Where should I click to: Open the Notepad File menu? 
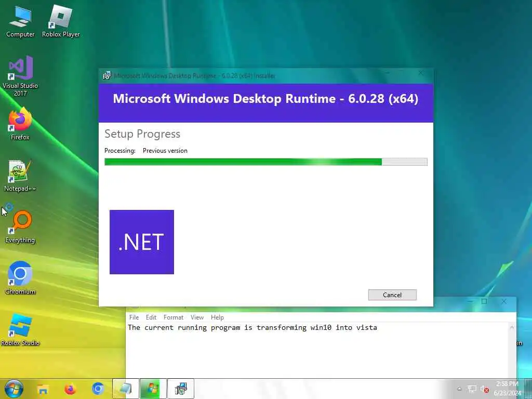[134, 317]
